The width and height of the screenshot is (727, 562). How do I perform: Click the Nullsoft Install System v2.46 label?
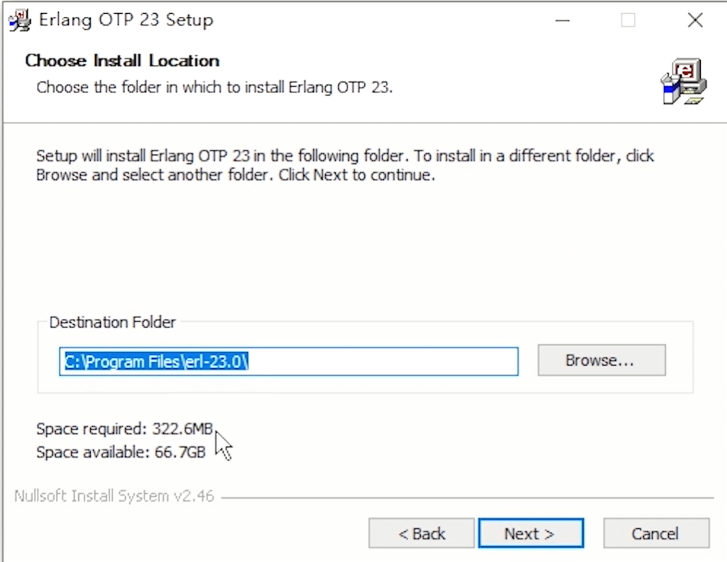click(x=114, y=496)
